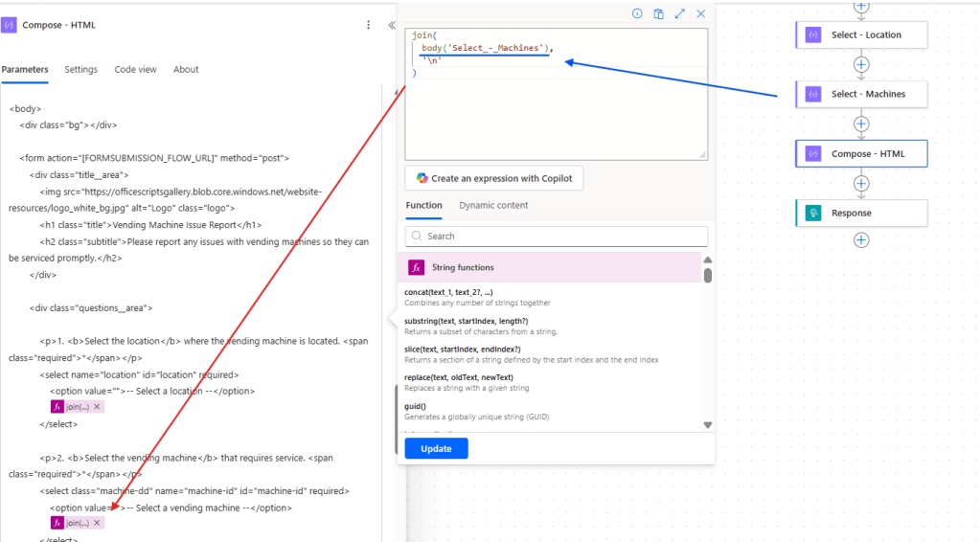
Task: Add a step below Select - Machines
Action: click(x=861, y=124)
